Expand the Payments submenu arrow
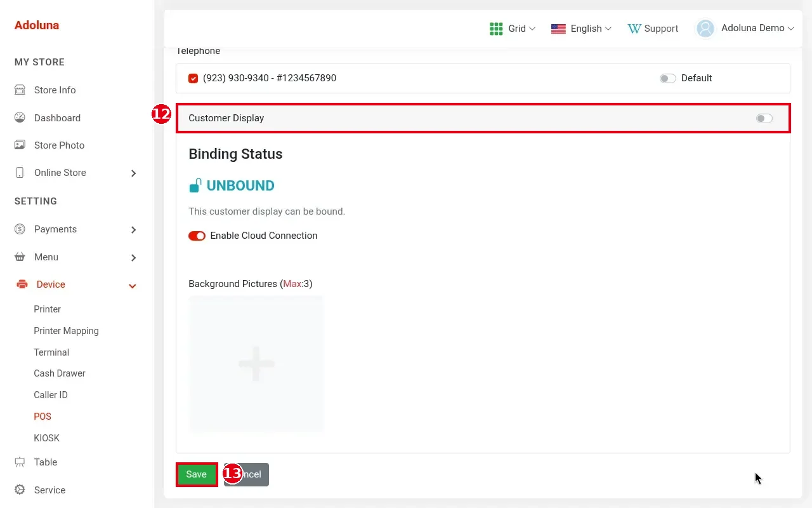Screen dimensions: 812x508 (x=133, y=230)
